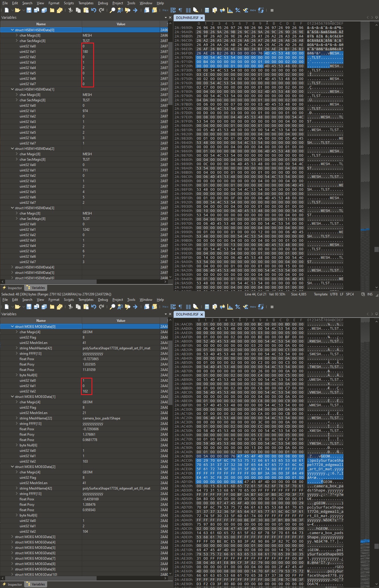Open Scripts menu in top window

coord(69,3)
